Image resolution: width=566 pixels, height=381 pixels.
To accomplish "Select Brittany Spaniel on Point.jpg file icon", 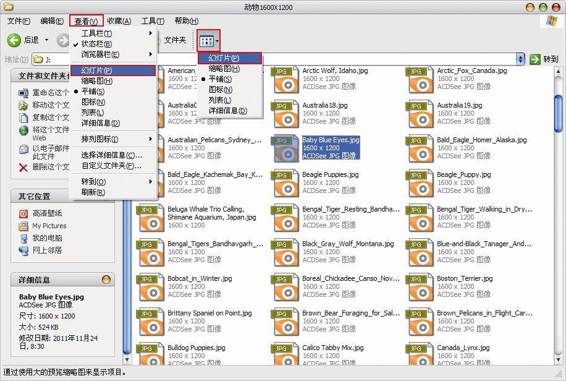I will pos(150,322).
